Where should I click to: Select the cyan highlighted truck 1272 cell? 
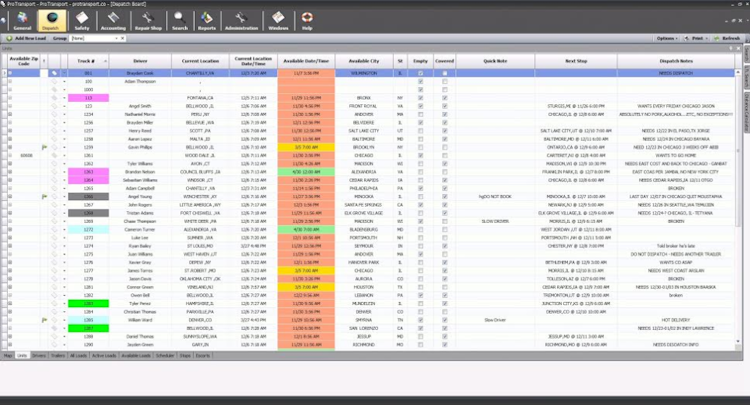[88, 230]
